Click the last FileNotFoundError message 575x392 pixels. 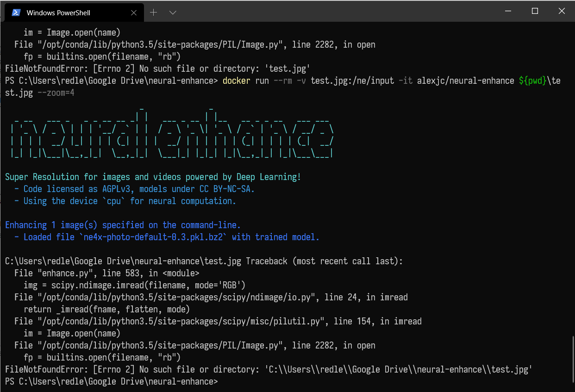(x=269, y=369)
